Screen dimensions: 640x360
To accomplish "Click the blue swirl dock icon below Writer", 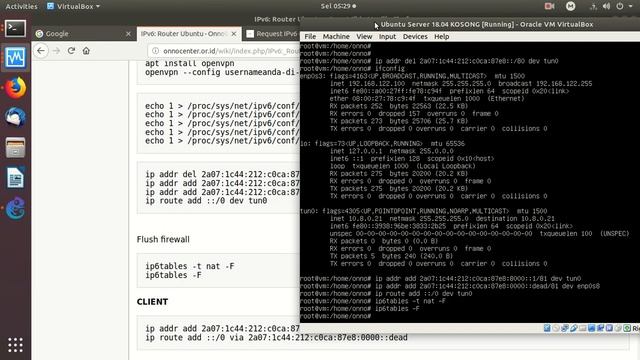I will coord(16,208).
